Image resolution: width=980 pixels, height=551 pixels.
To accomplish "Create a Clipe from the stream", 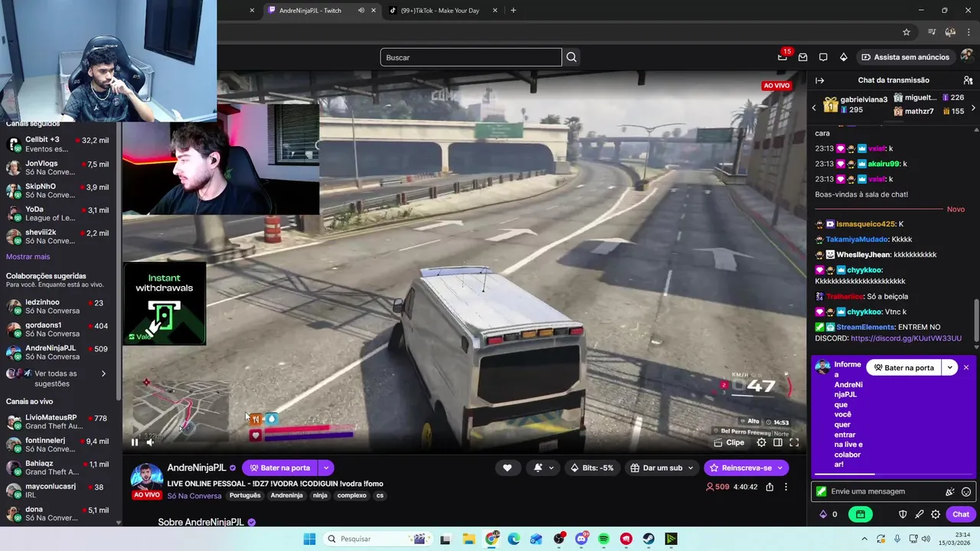I will coord(729,442).
